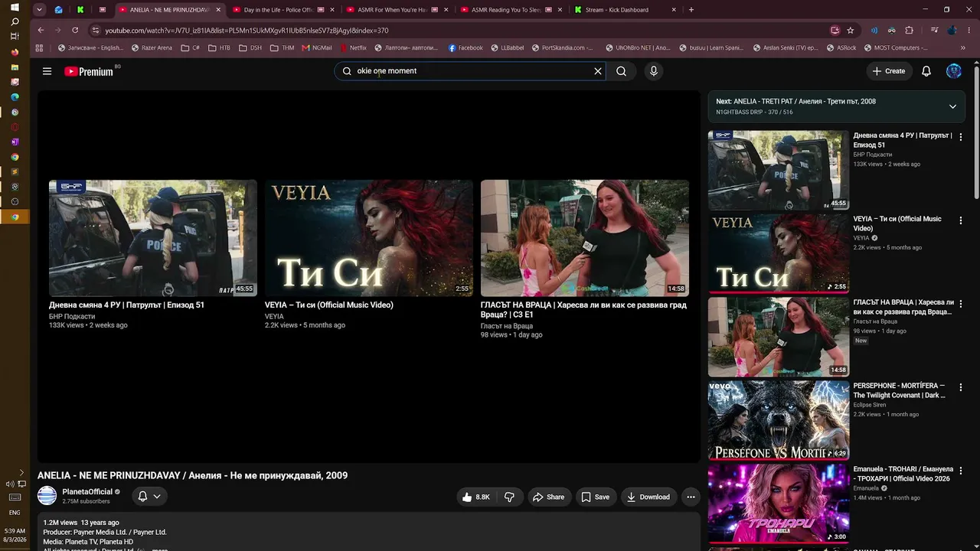Dislike the ANELIA video
Viewport: 980px width, 551px height.
pyautogui.click(x=509, y=497)
